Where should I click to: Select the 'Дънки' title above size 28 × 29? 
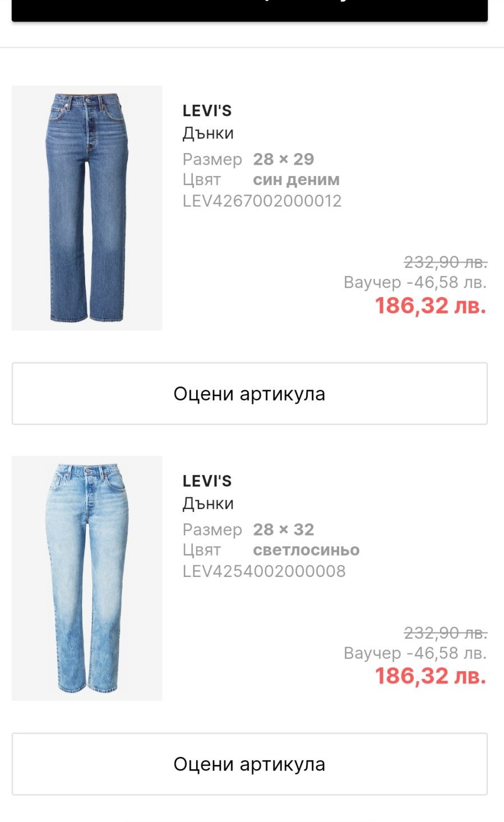pyautogui.click(x=208, y=133)
